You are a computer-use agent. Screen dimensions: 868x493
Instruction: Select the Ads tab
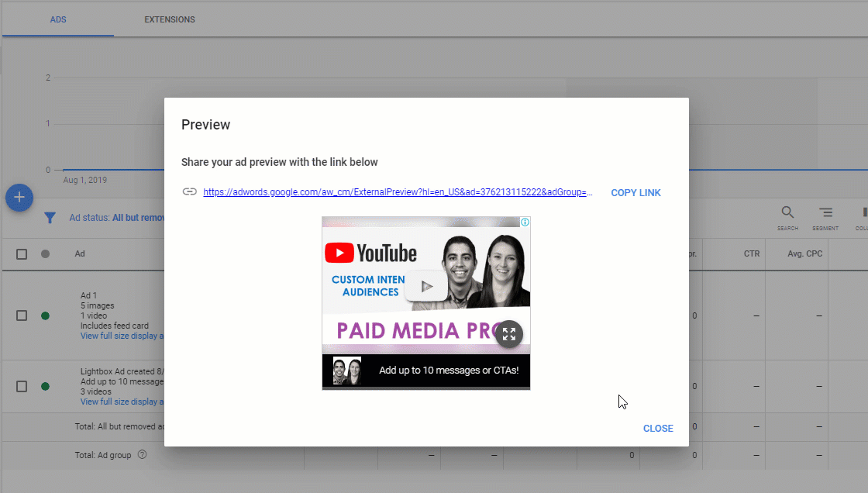click(58, 19)
